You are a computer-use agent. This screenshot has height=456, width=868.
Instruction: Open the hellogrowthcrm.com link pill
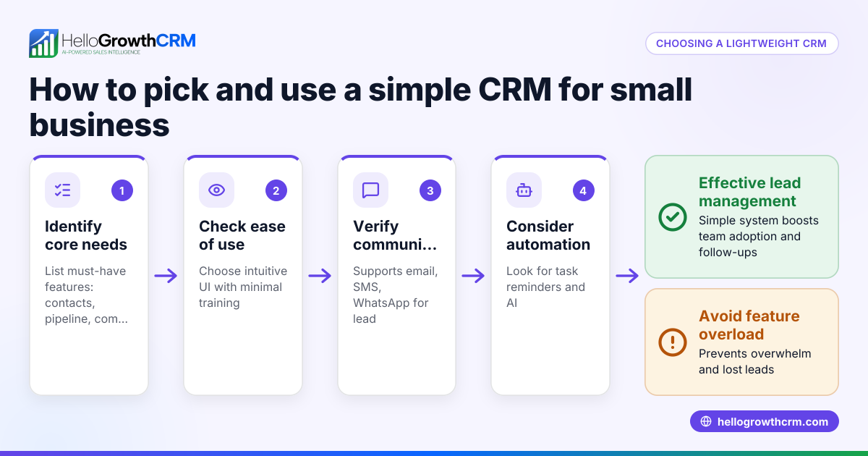(x=764, y=421)
